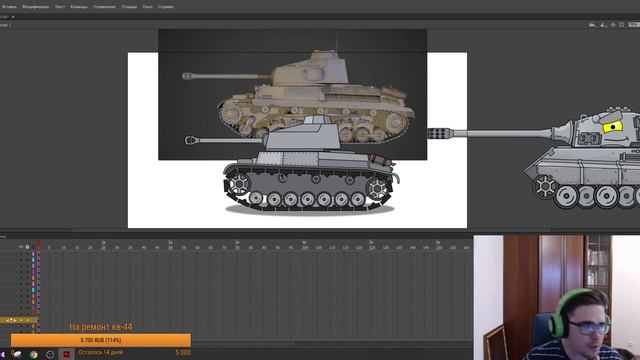640x360 pixels.
Task: Open the Справка menu
Action: [x=166, y=7]
